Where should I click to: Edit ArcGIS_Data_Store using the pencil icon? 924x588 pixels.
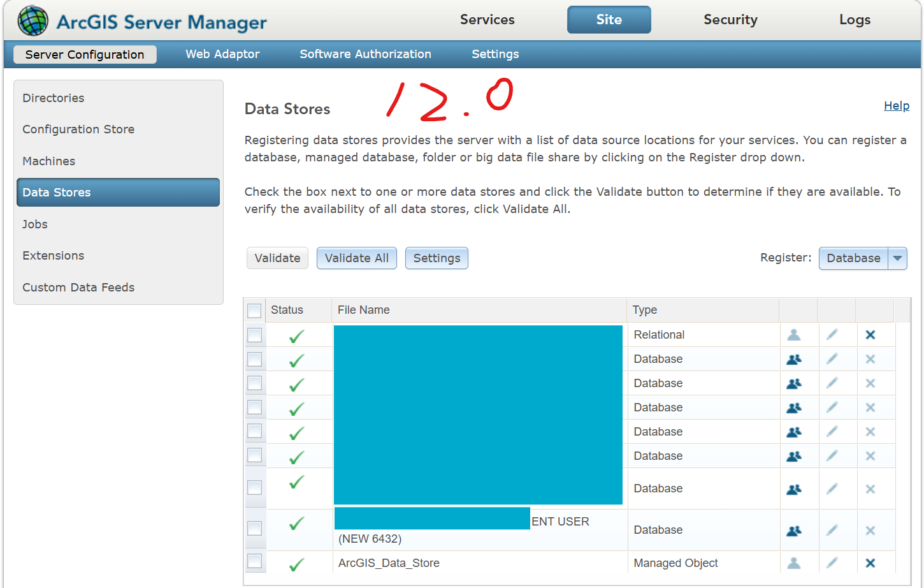(832, 562)
